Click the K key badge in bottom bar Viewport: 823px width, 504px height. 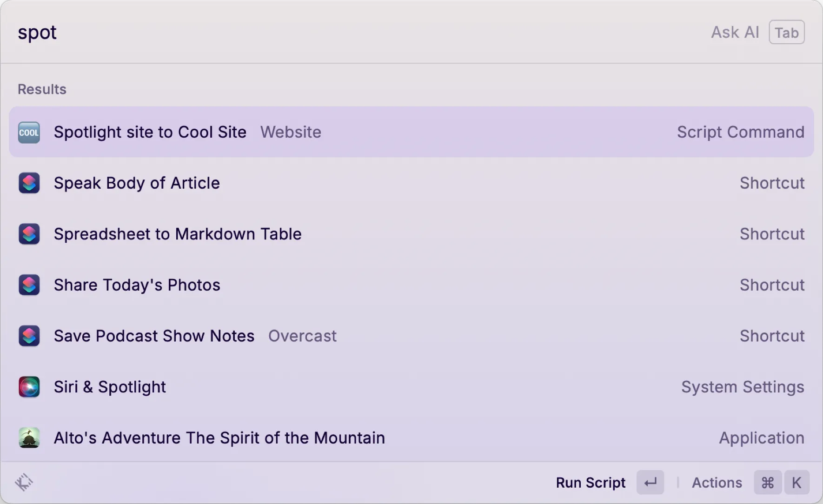(x=797, y=482)
